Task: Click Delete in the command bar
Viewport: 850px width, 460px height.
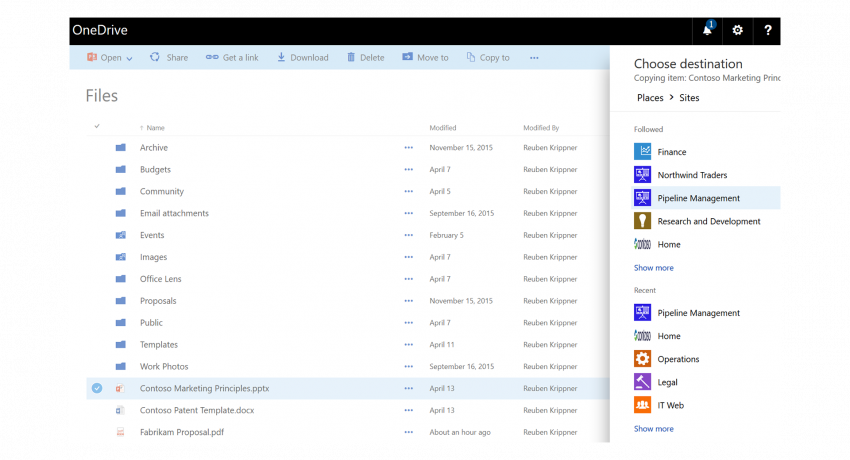Action: tap(365, 57)
